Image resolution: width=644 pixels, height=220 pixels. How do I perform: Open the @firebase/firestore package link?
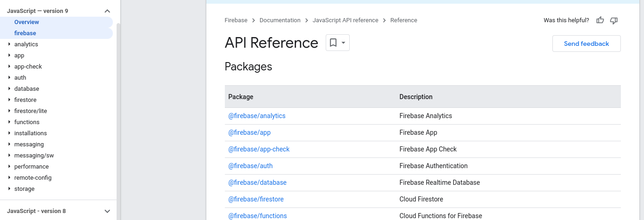click(x=256, y=199)
